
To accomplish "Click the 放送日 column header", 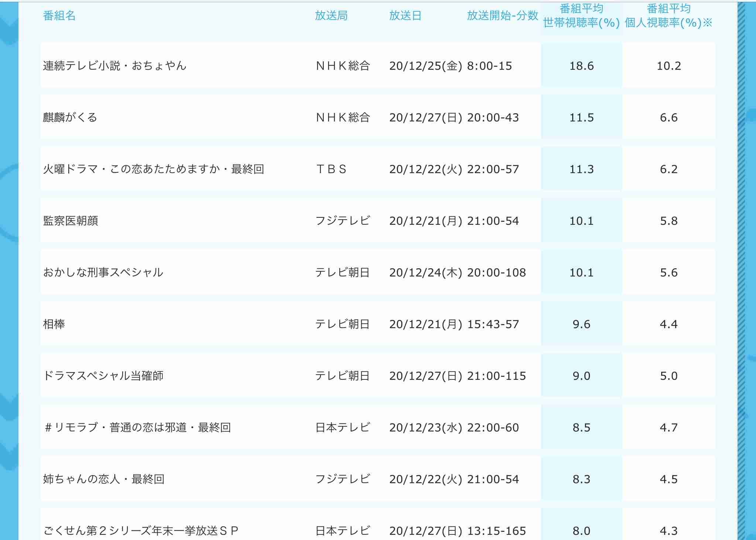I will [405, 16].
